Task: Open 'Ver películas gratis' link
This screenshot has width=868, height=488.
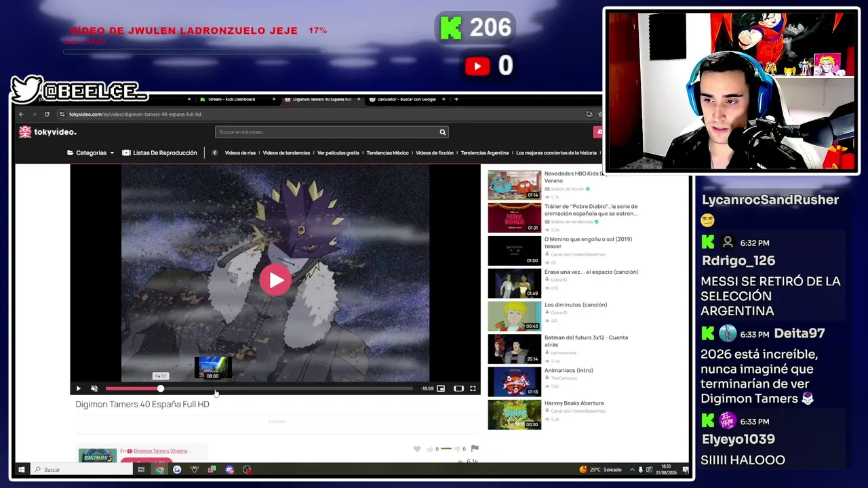Action: tap(338, 153)
